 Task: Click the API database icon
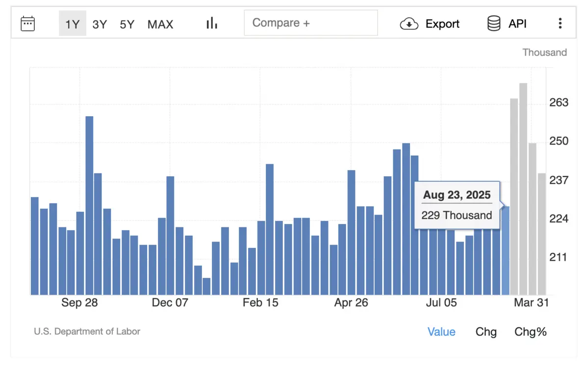pos(493,24)
